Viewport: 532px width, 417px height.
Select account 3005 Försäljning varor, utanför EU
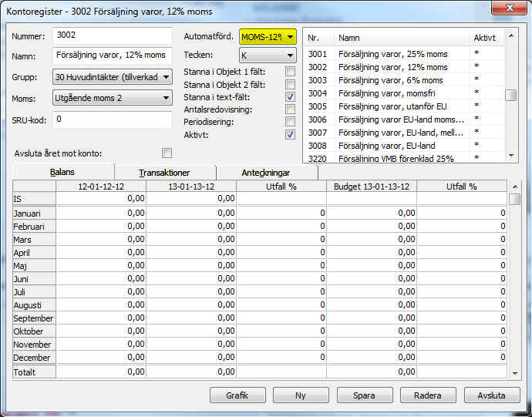click(387, 106)
